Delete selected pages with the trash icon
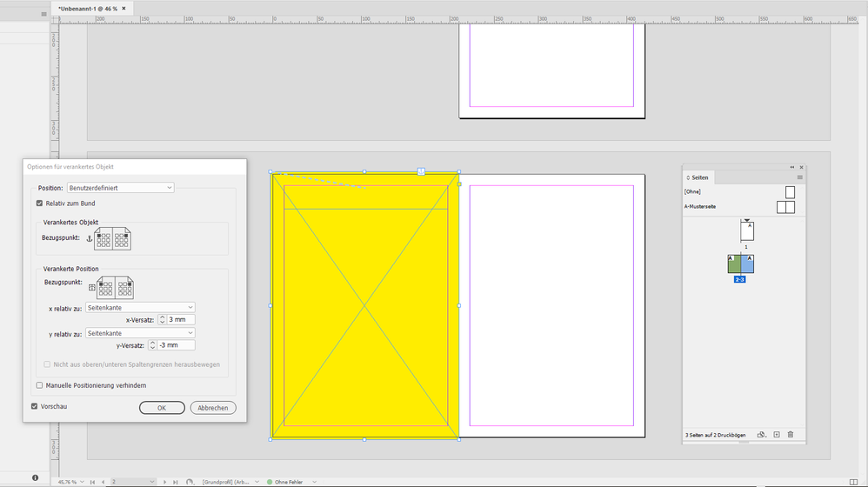This screenshot has height=487, width=868. (791, 435)
